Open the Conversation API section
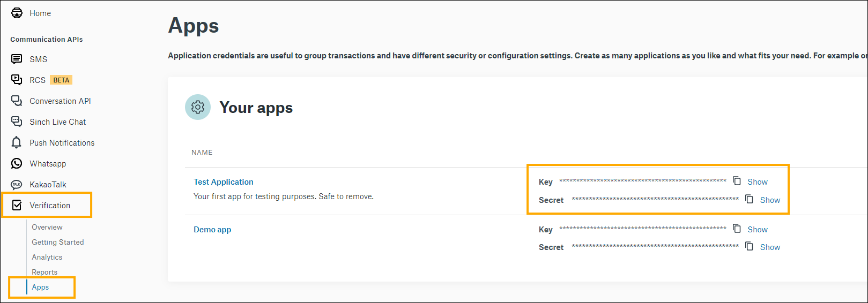 60,101
